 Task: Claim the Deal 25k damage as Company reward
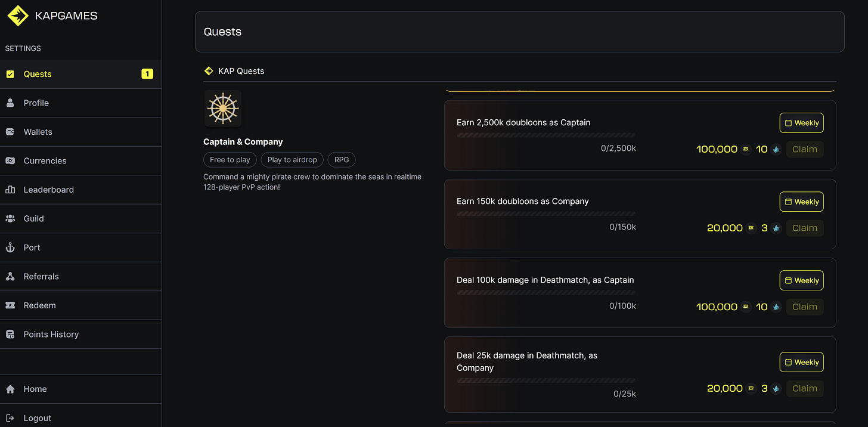tap(805, 388)
